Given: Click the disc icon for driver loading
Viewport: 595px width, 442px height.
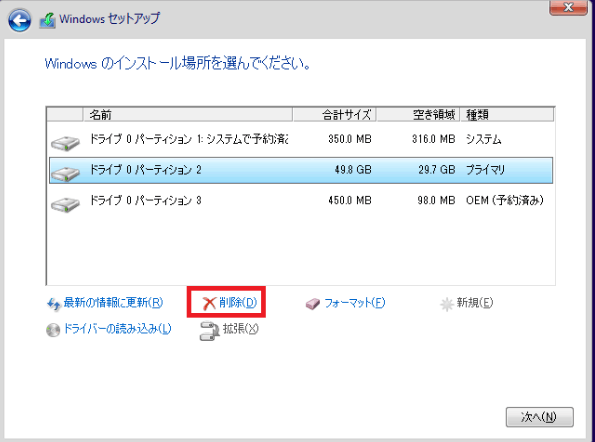Looking at the screenshot, I should [53, 330].
